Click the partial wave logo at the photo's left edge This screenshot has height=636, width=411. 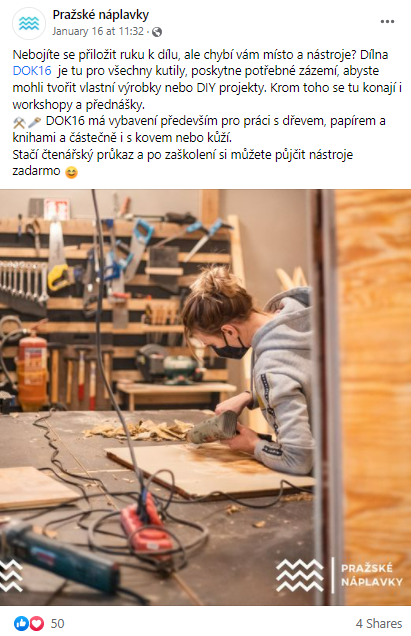point(11,575)
